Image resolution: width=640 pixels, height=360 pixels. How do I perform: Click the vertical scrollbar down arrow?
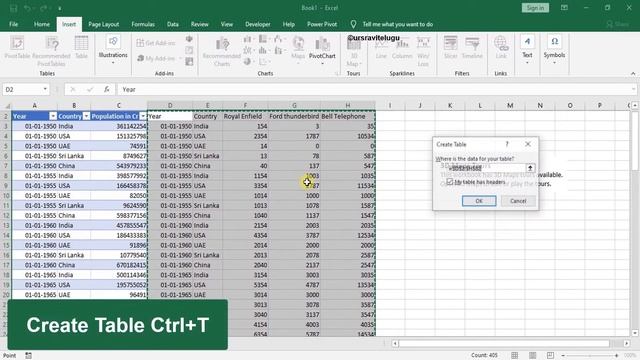coord(635,333)
